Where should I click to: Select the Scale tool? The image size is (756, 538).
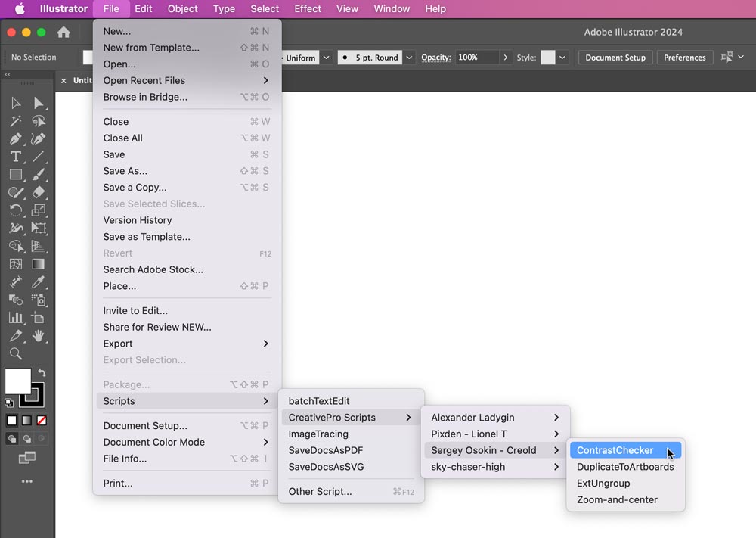[38, 210]
